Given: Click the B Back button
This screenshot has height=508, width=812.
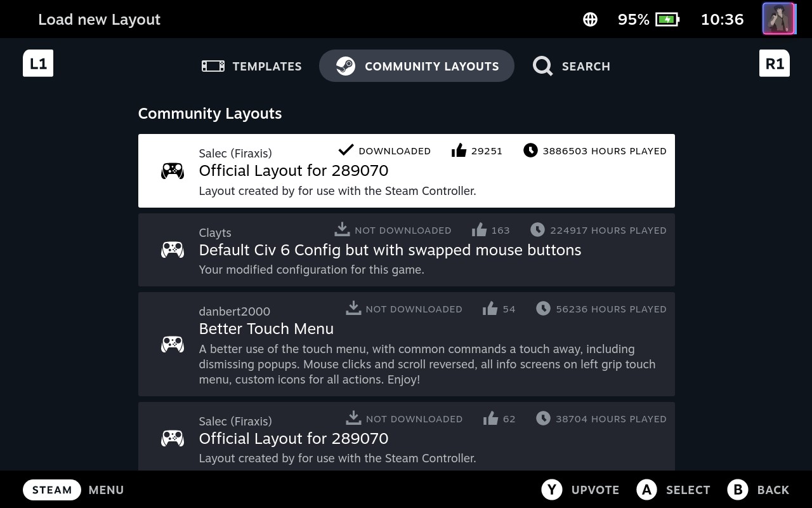Looking at the screenshot, I should (x=758, y=490).
